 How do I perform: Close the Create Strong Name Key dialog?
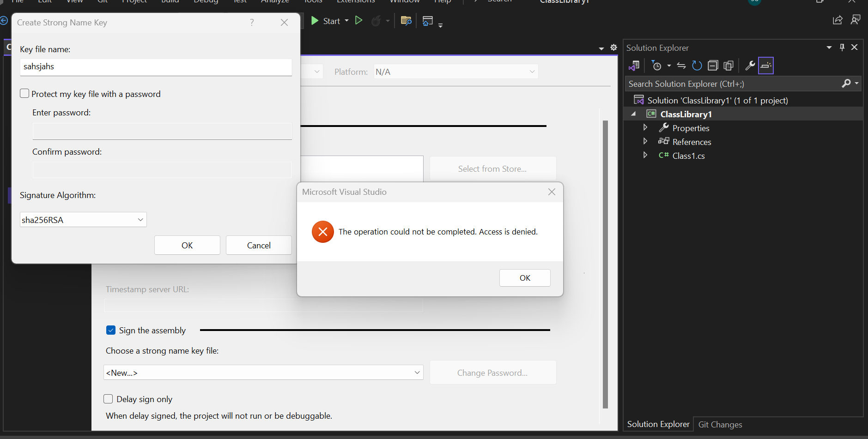(285, 22)
